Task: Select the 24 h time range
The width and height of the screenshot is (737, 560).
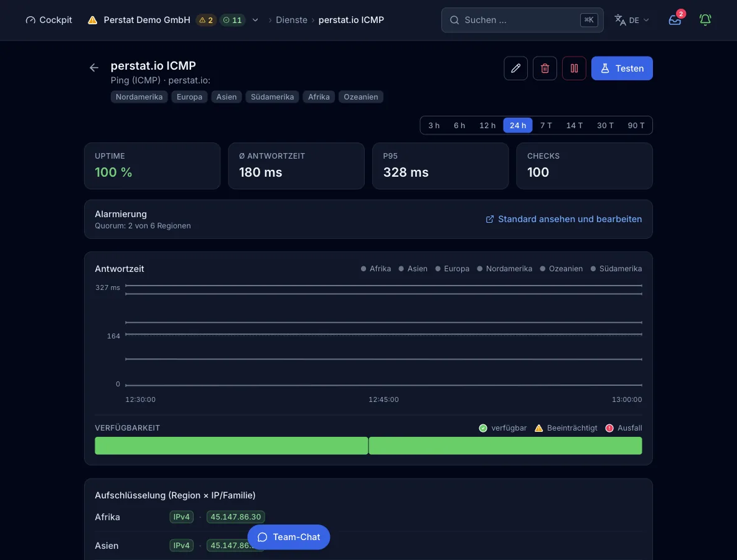Action: click(x=517, y=126)
